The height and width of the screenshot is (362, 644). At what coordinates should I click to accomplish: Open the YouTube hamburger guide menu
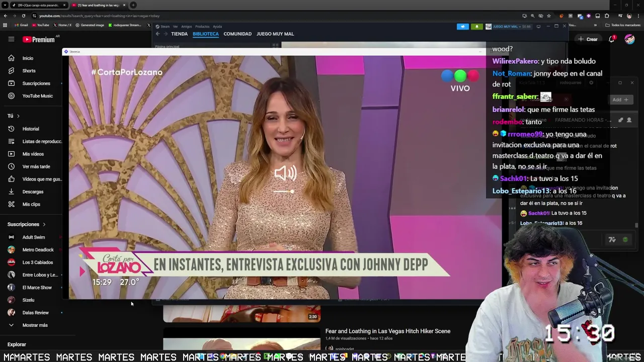(x=11, y=39)
